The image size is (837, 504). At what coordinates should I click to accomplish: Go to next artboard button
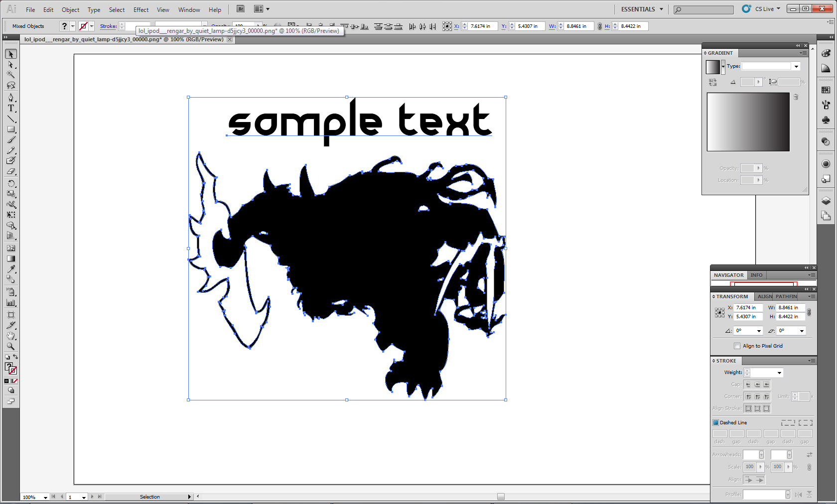click(x=92, y=497)
